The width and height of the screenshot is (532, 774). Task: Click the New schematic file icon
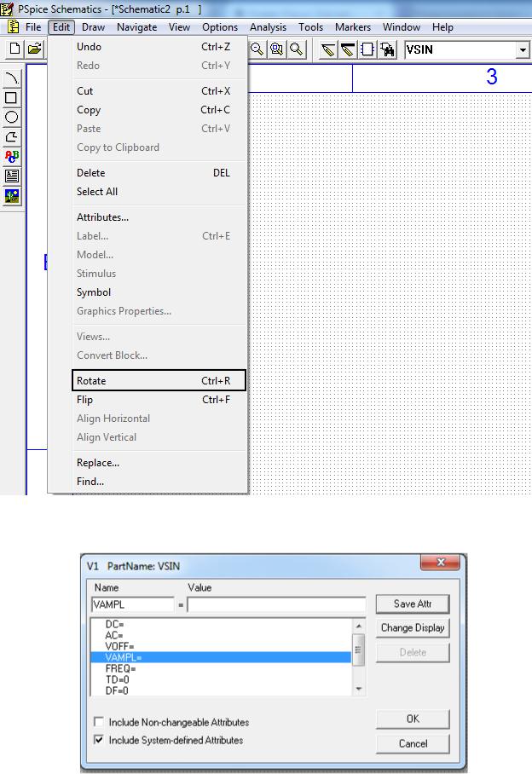14,49
